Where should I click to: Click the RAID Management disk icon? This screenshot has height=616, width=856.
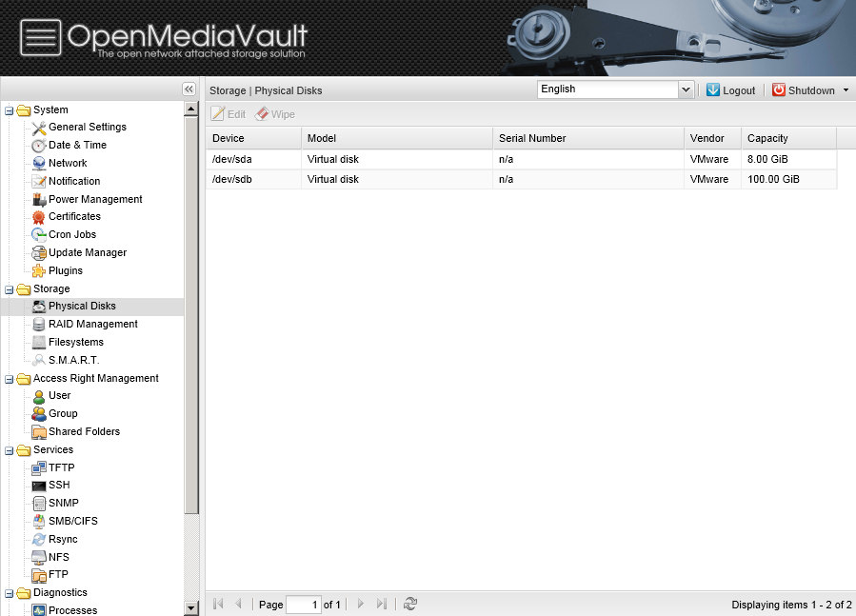(x=39, y=325)
